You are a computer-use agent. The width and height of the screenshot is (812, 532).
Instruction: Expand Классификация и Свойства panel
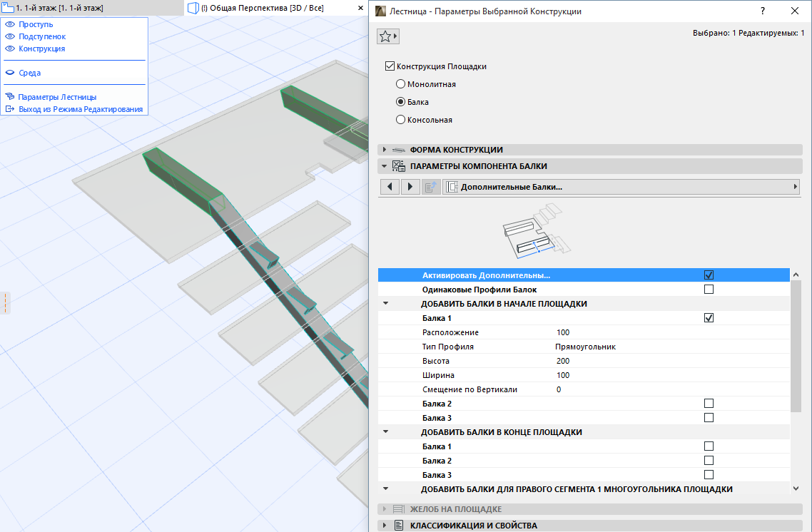point(385,526)
